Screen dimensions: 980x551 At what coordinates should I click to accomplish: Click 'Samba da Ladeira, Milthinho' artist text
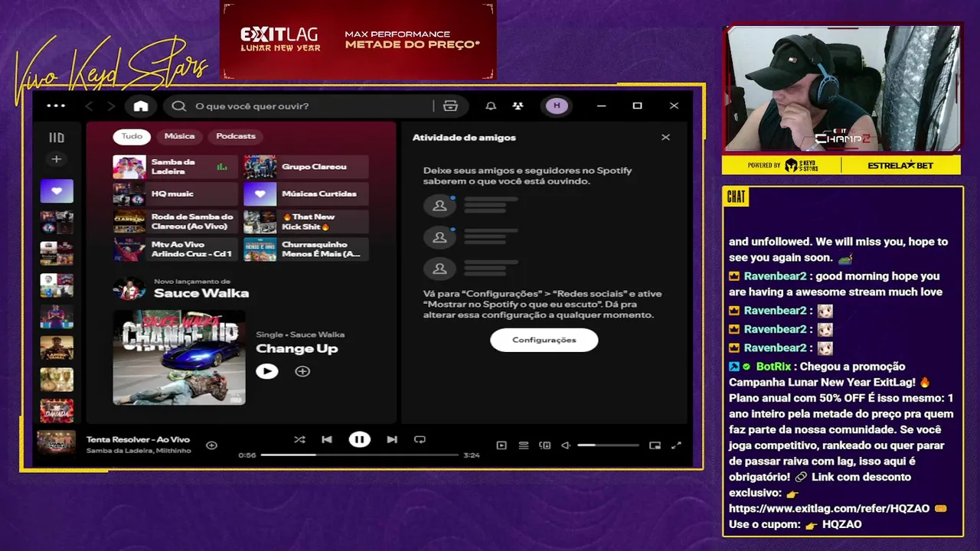tap(139, 451)
